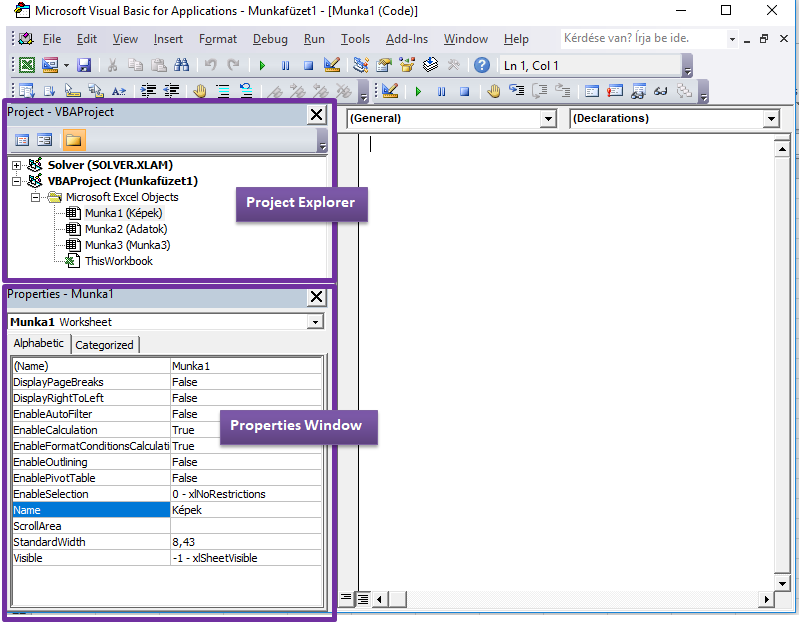The height and width of the screenshot is (623, 802).
Task: Select Munka3 (Munka3) sheet object
Action: [127, 245]
